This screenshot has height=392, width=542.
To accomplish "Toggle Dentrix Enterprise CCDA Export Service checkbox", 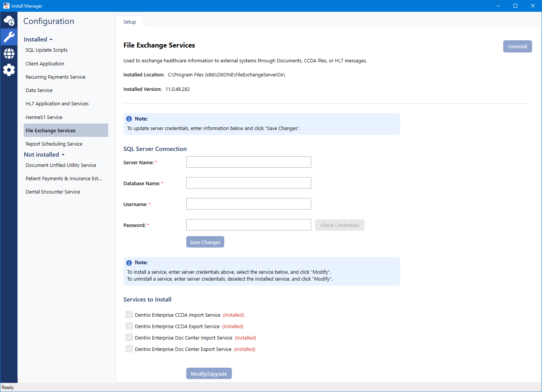I will point(129,326).
